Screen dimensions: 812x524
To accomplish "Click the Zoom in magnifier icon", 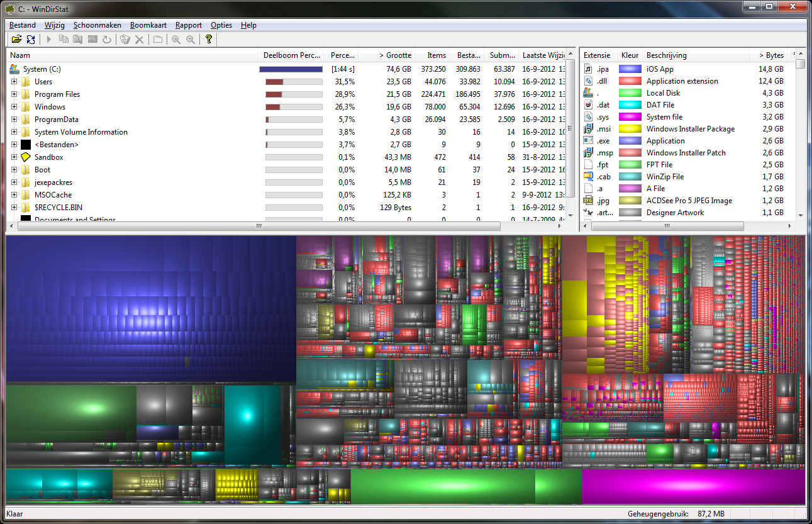I will coord(175,40).
